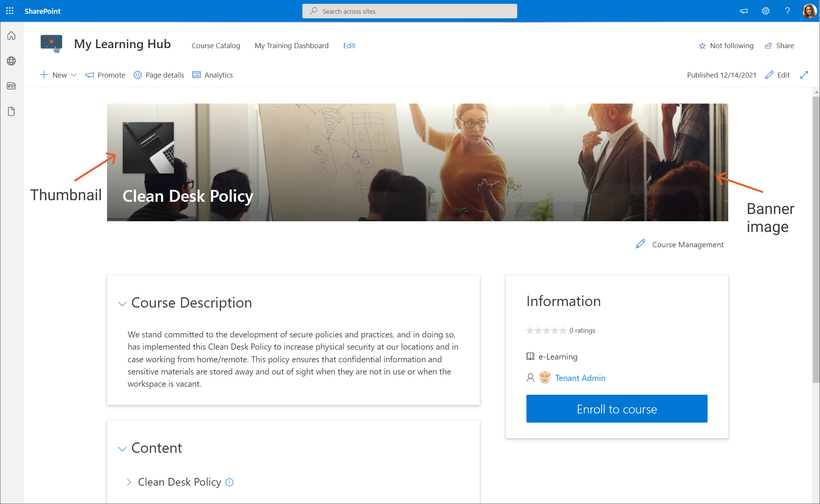Screen dimensions: 820x504
Task: Click the Help question mark icon
Action: [787, 11]
